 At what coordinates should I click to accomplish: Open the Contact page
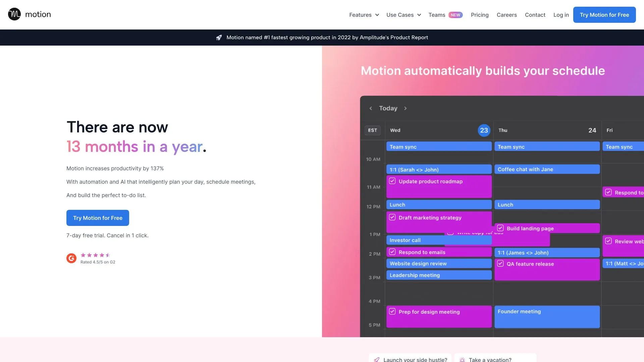pos(535,15)
